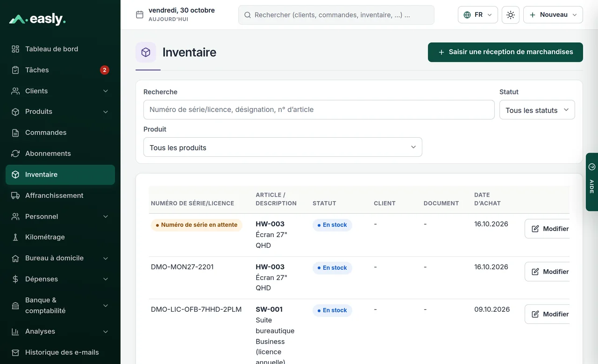The height and width of the screenshot is (364, 598).
Task: Click the Numéro de série en attente badge
Action: pyautogui.click(x=197, y=225)
